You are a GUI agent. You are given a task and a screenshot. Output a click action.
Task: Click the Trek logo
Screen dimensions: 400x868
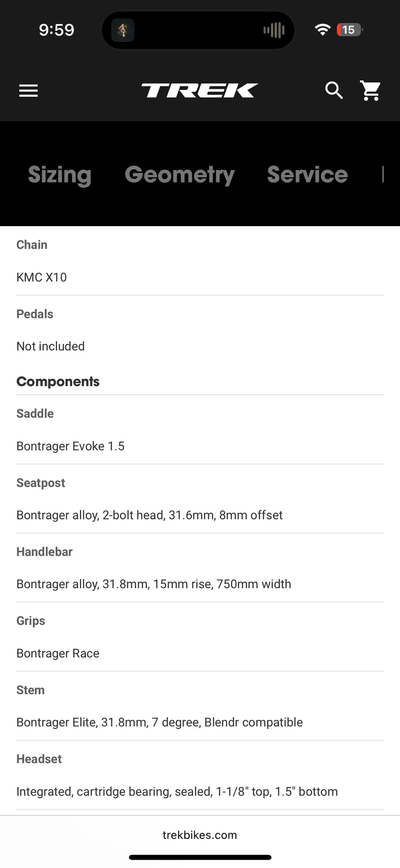pos(199,90)
